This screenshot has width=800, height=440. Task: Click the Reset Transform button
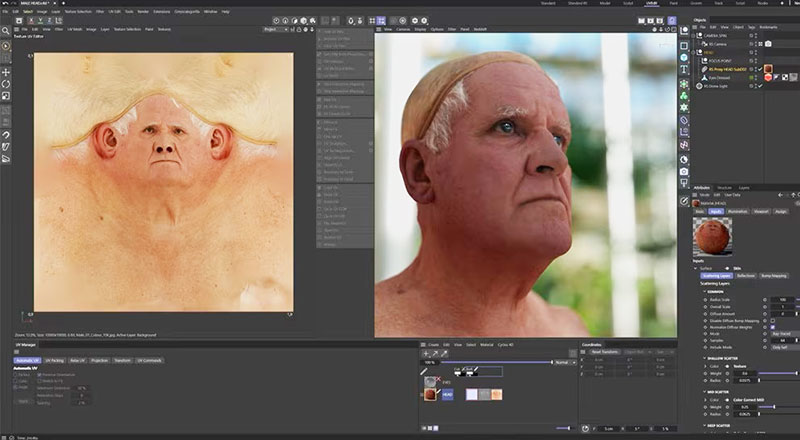tap(604, 352)
